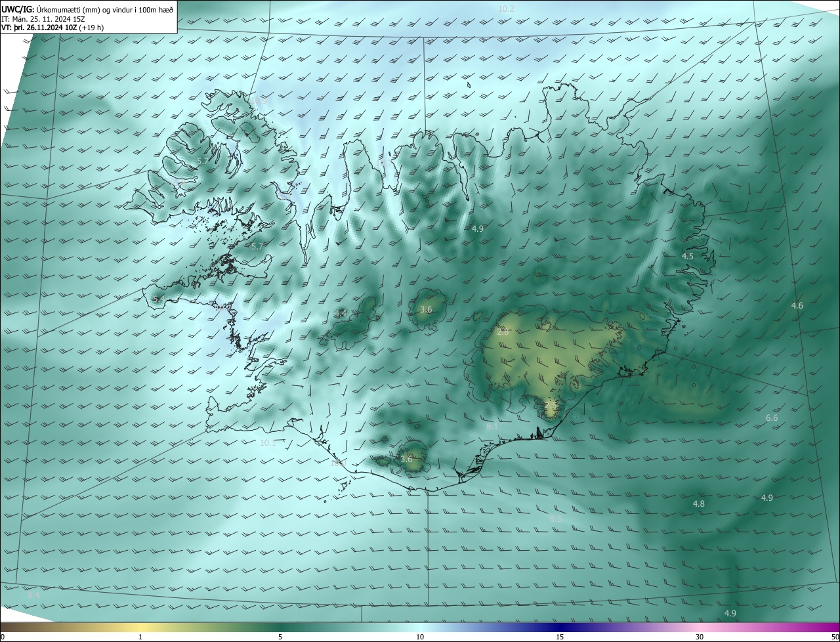Click the 2.5 value on the southern glacier tip
Image resolution: width=840 pixels, height=642 pixels.
pos(550,408)
